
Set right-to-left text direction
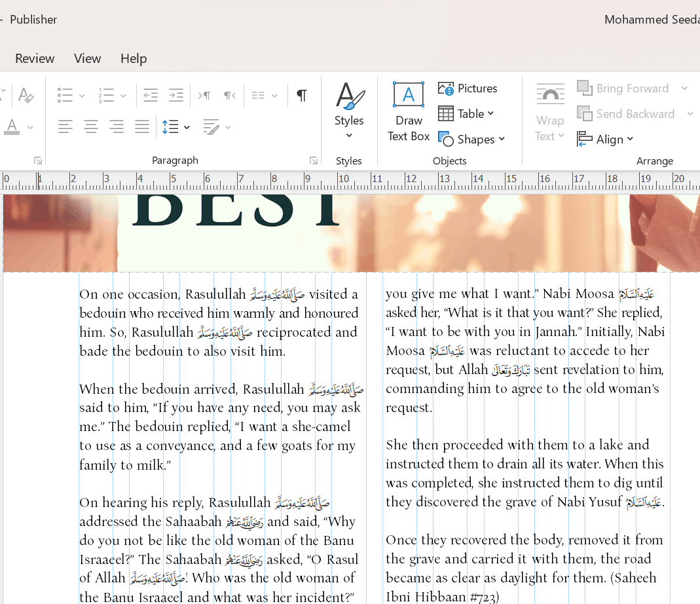tap(230, 95)
